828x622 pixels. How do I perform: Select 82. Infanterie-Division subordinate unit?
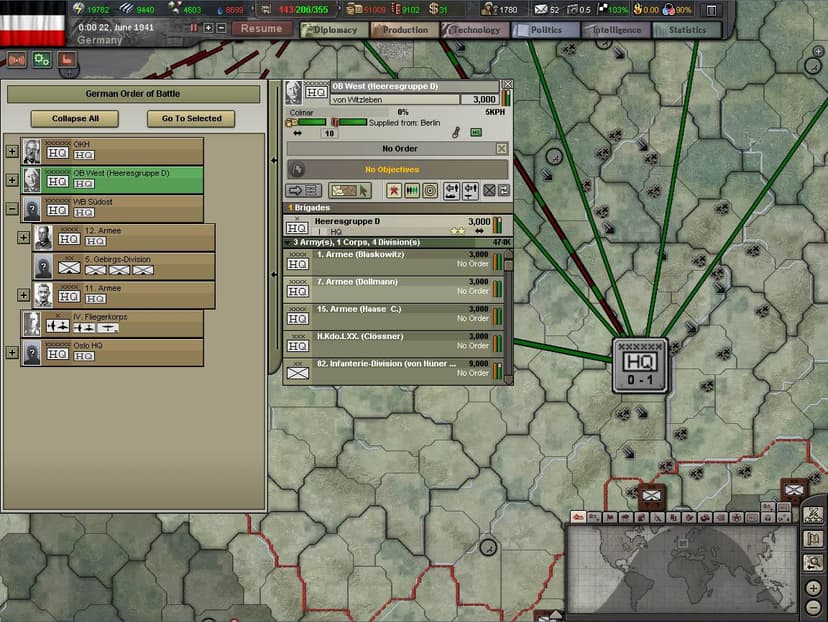tap(394, 371)
